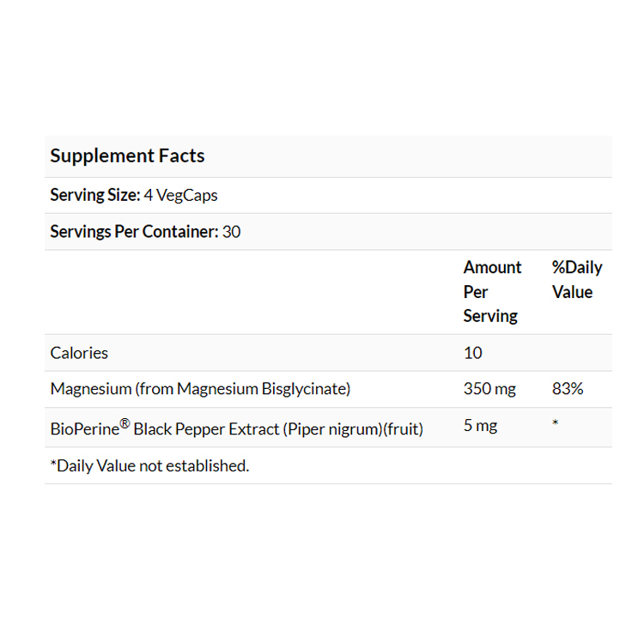
Task: Click the 350 mg magnesium amount
Action: (x=489, y=389)
